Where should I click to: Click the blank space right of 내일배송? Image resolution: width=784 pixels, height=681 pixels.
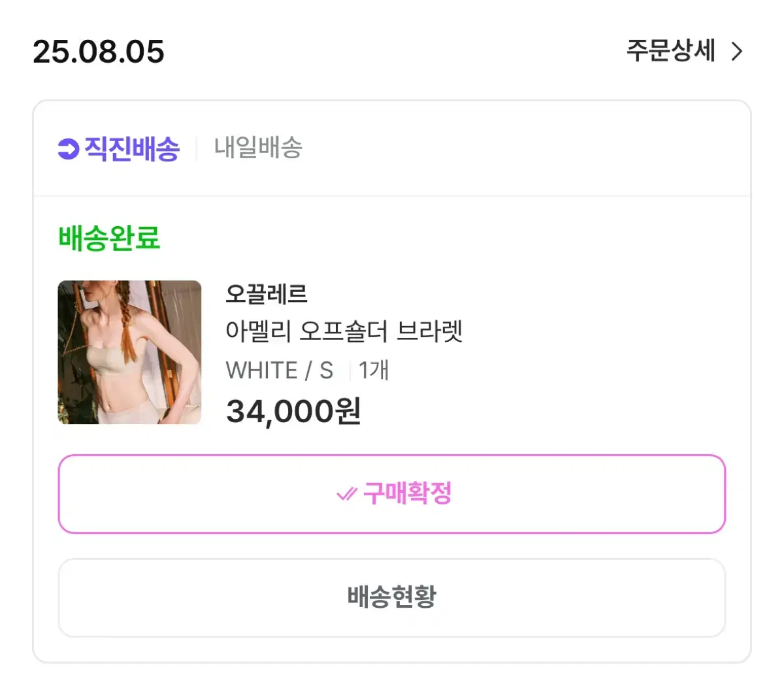(x=523, y=148)
